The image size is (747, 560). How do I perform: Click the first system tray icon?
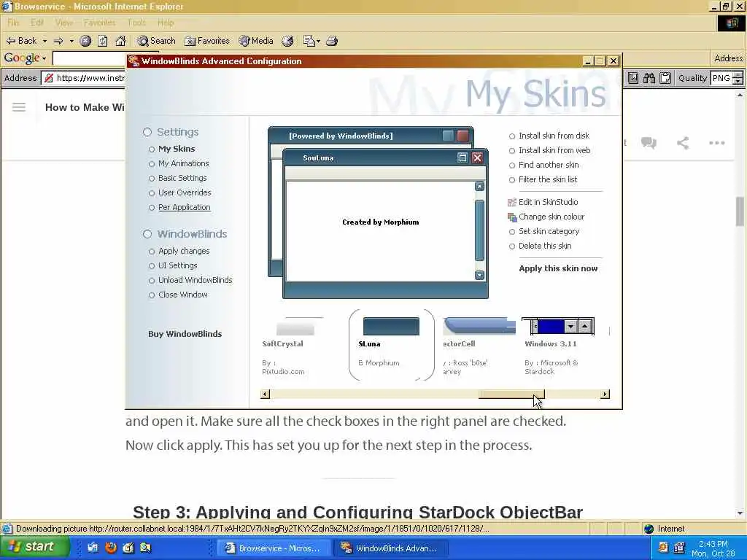click(x=663, y=548)
